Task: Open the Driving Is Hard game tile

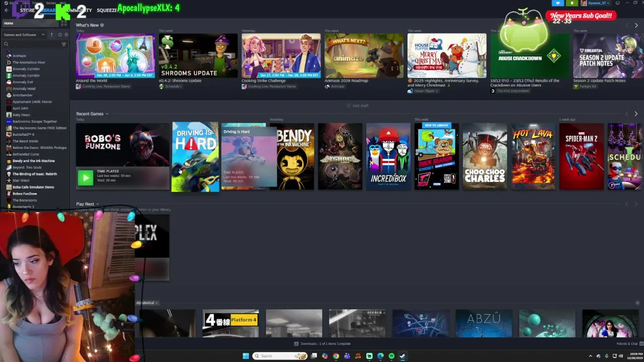Action: 195,157
